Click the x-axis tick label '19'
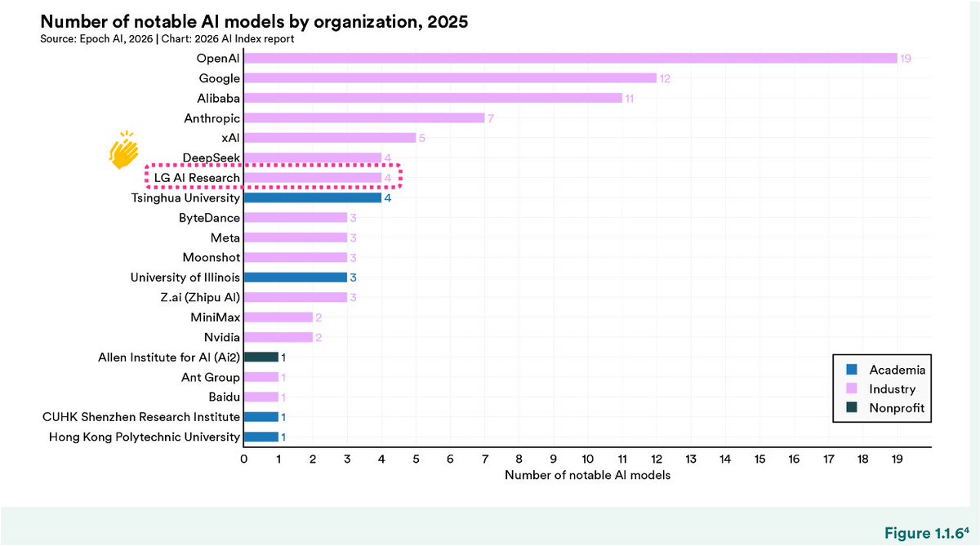 (897, 459)
